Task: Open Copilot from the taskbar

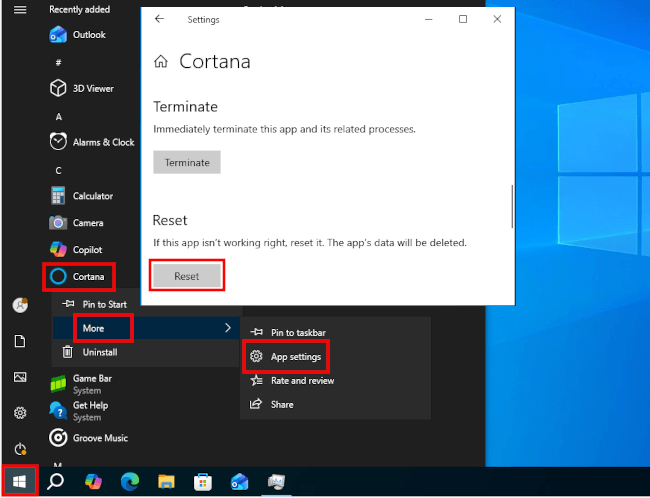Action: tap(93, 482)
